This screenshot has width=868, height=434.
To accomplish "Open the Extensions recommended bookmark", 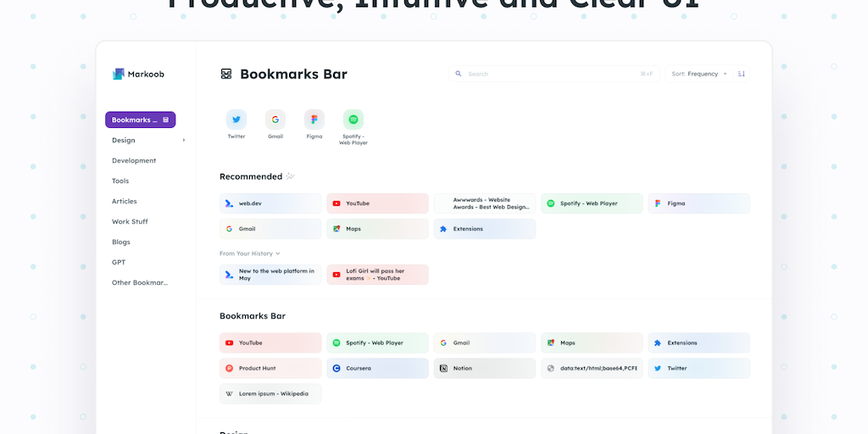I will [x=485, y=229].
